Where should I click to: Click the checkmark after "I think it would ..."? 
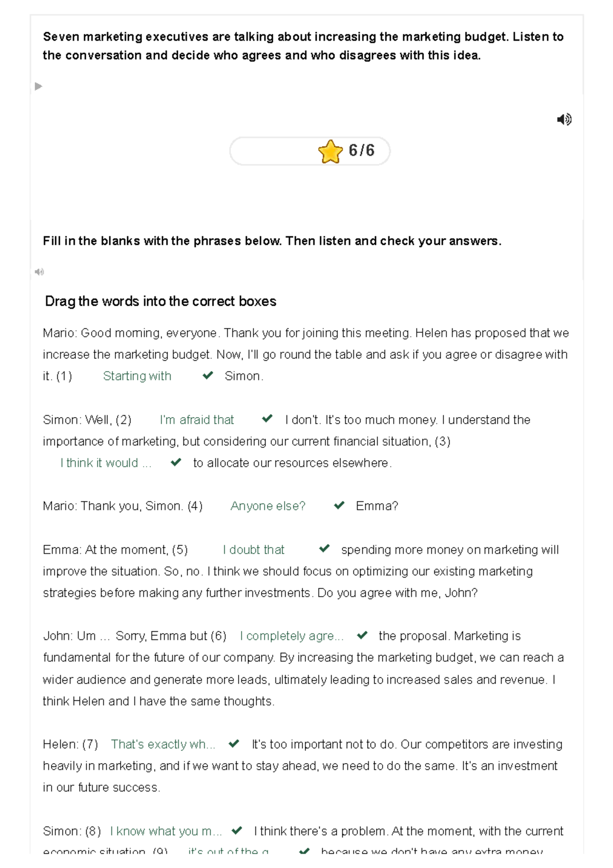(176, 462)
